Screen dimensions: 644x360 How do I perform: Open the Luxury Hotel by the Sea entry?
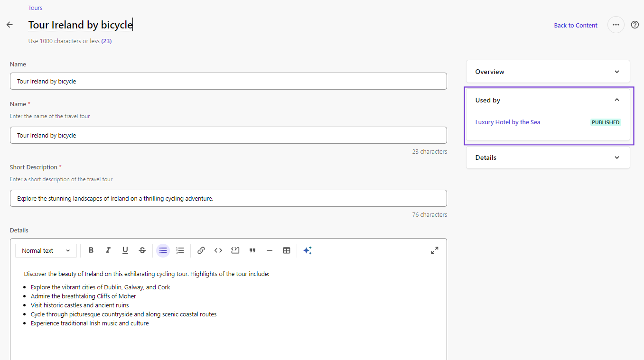click(x=508, y=122)
